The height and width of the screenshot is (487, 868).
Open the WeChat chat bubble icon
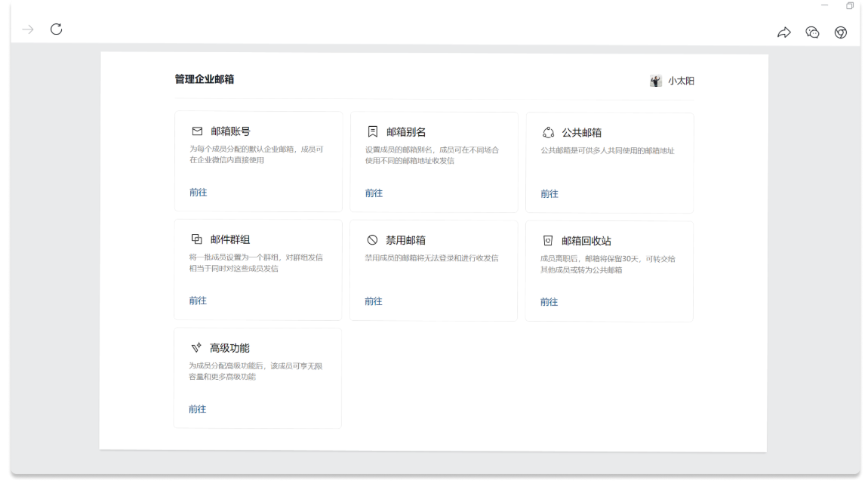812,32
